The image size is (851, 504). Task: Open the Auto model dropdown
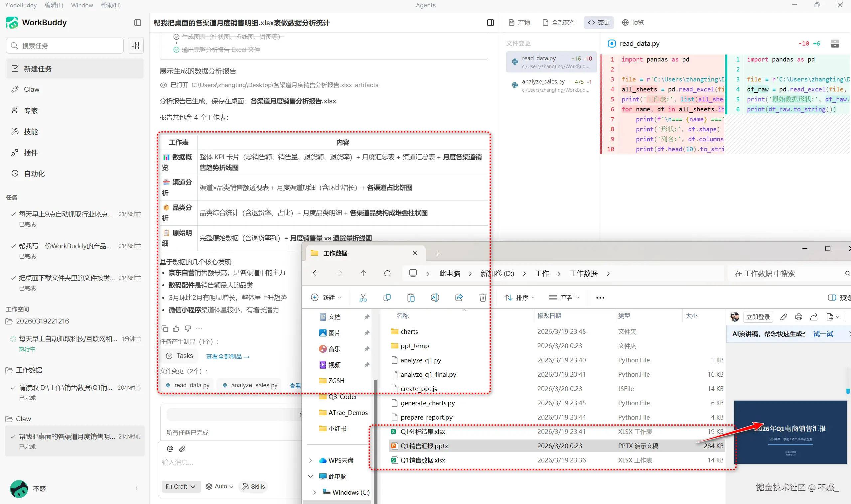(x=219, y=486)
